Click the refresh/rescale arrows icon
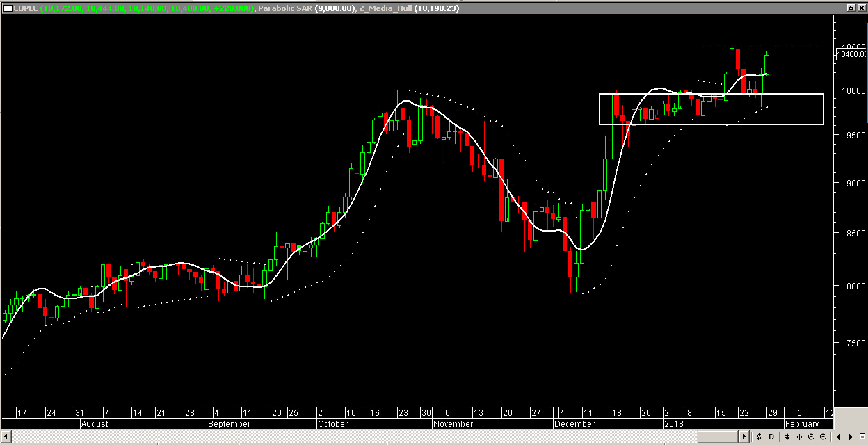This screenshot has height=445, width=868. point(759,437)
